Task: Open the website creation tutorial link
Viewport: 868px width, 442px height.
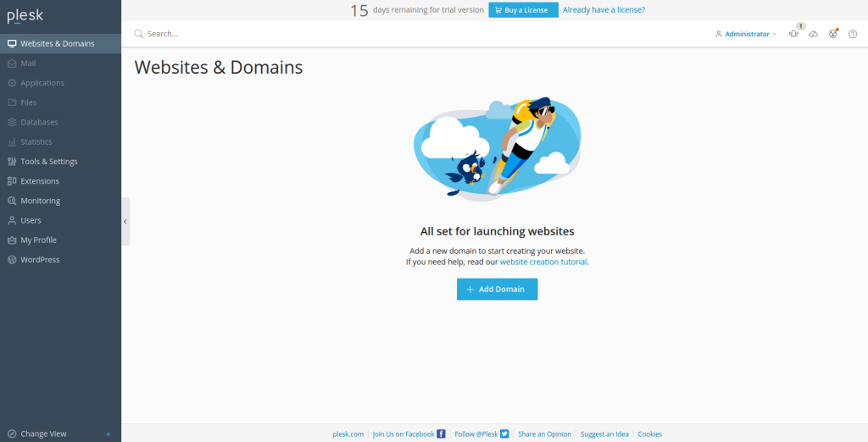Action: click(542, 262)
